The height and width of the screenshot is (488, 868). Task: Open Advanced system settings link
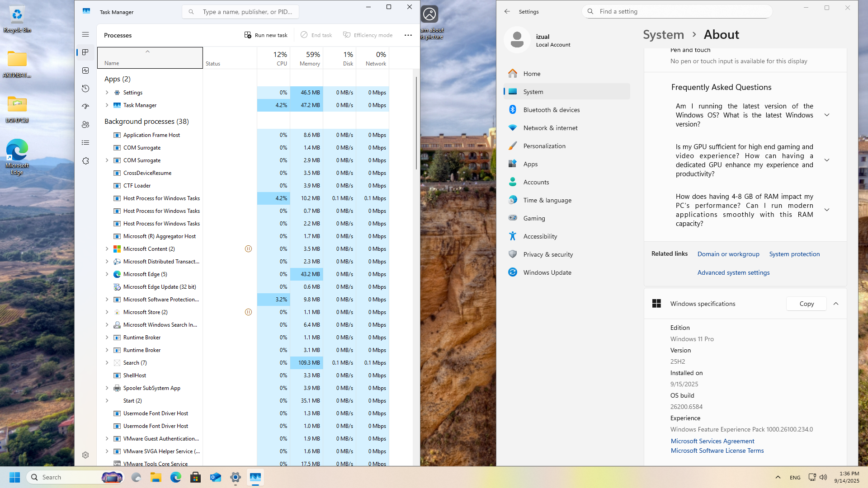(733, 272)
